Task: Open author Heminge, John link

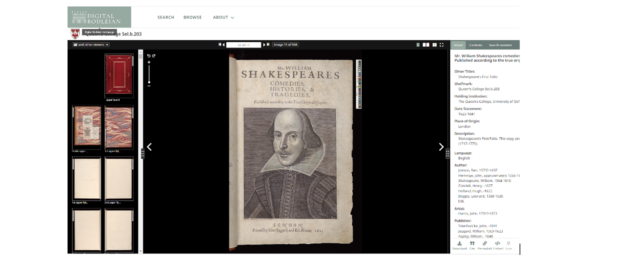Action: [x=489, y=176]
